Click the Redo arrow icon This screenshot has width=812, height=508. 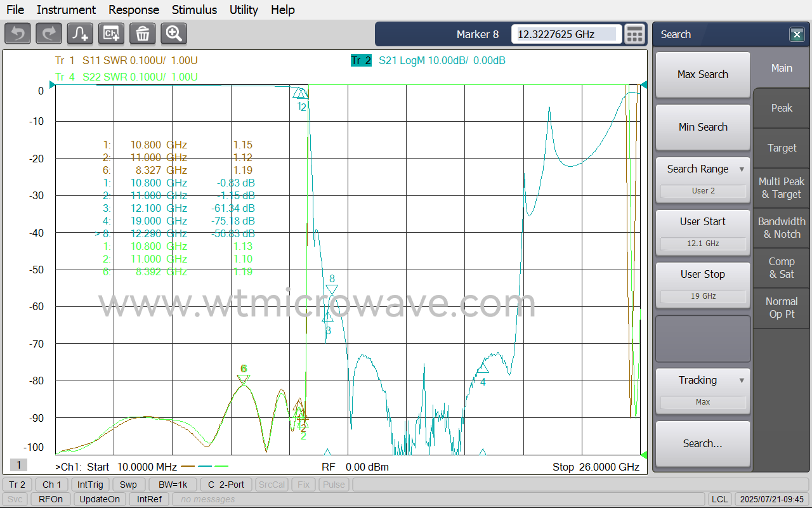[49, 34]
